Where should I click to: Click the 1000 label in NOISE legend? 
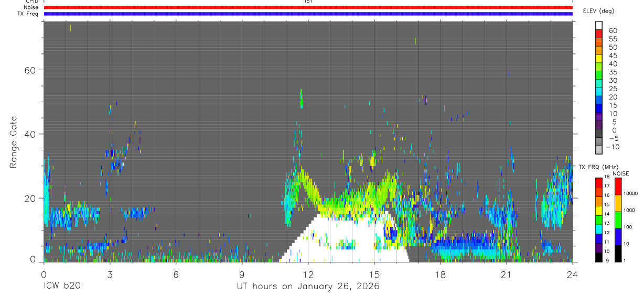(x=630, y=211)
